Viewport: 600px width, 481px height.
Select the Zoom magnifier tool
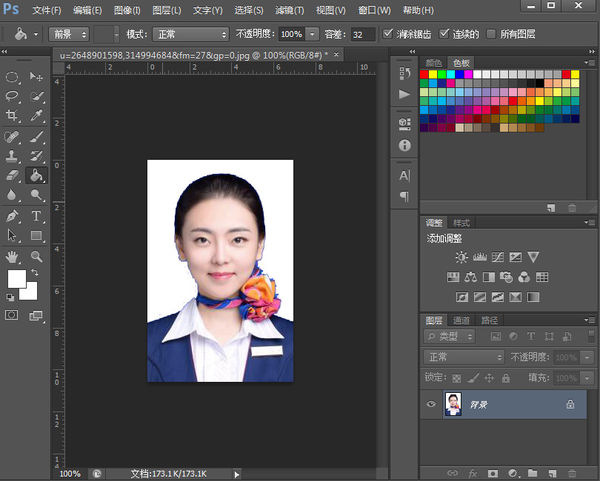[x=37, y=256]
